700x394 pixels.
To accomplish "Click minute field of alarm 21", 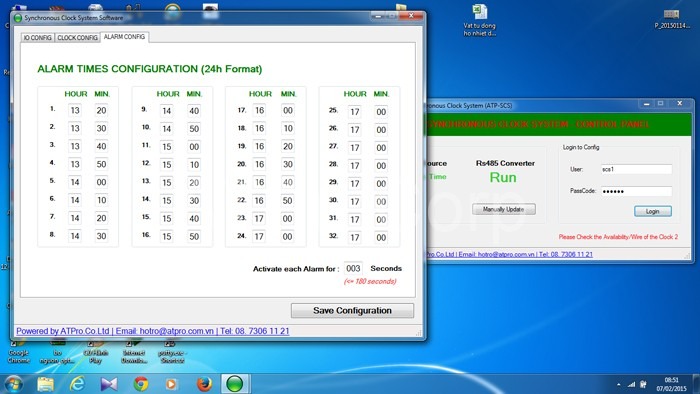I will [288, 182].
